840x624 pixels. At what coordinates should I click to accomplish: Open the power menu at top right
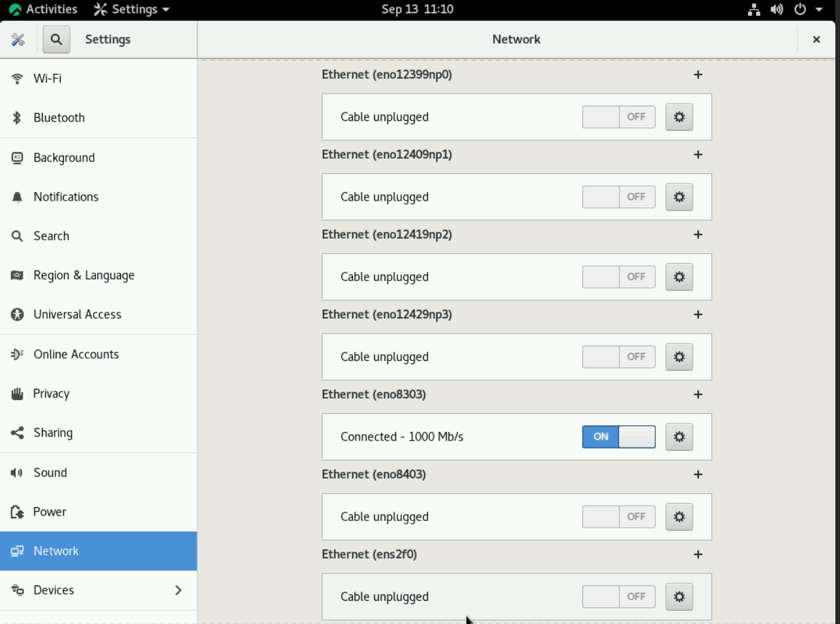click(799, 9)
